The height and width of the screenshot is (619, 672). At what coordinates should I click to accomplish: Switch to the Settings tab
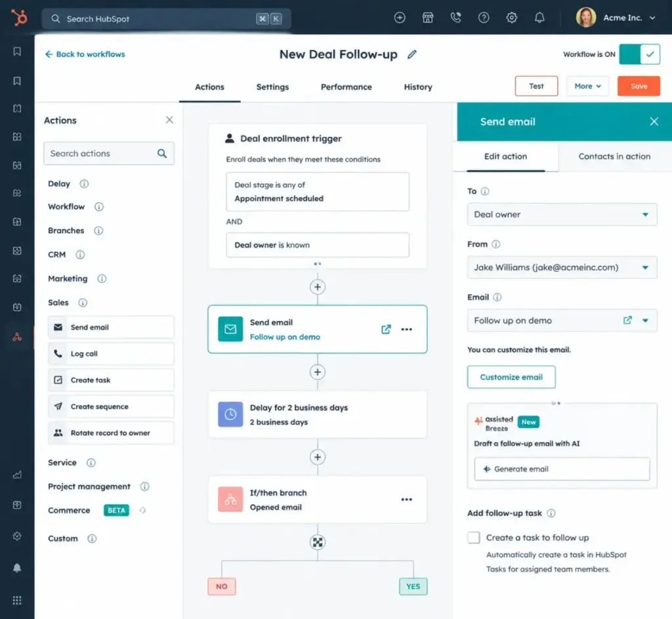[x=272, y=87]
